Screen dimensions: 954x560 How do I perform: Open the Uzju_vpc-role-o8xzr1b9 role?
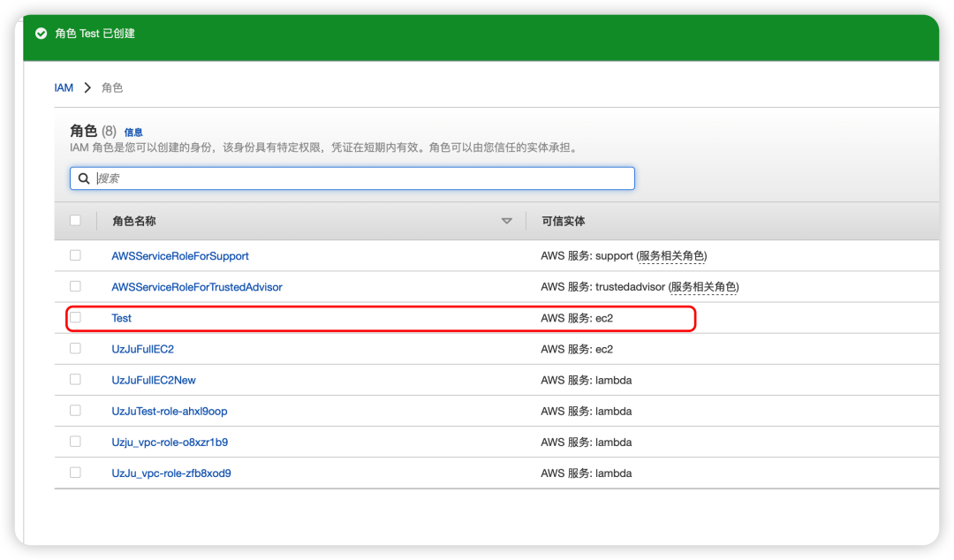170,443
